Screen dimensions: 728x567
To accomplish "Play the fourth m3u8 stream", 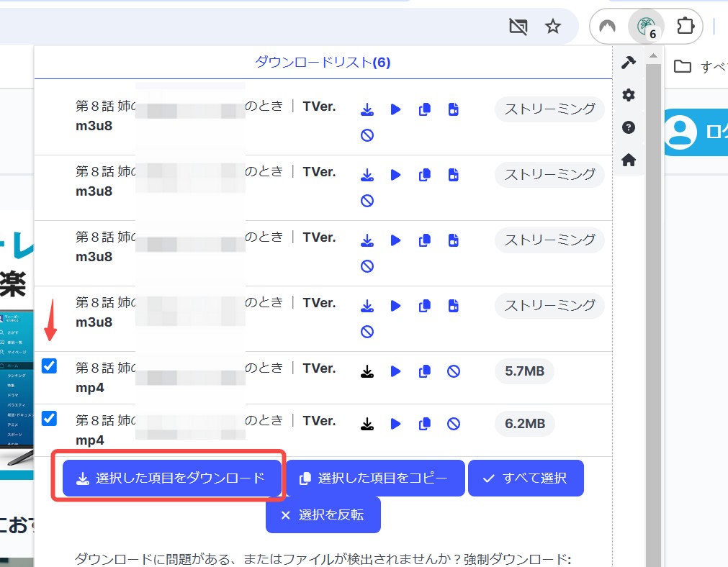I will [x=395, y=306].
